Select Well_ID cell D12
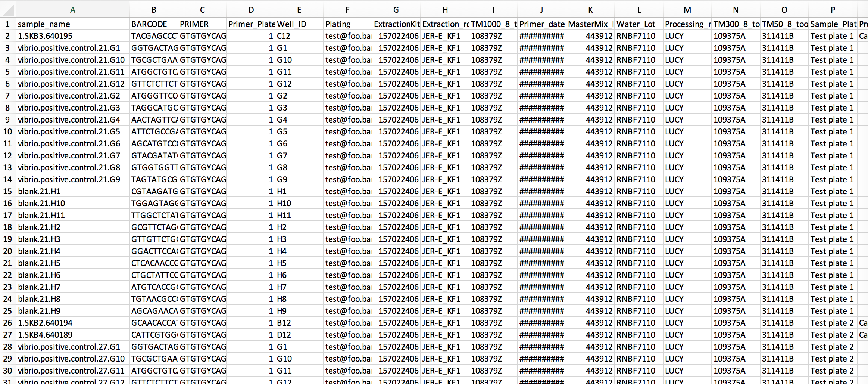This screenshot has height=384, width=868. point(299,335)
